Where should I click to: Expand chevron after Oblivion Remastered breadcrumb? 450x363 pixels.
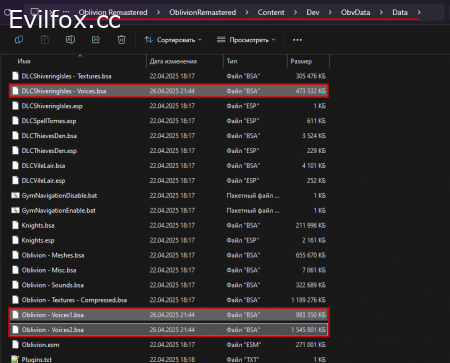[158, 12]
